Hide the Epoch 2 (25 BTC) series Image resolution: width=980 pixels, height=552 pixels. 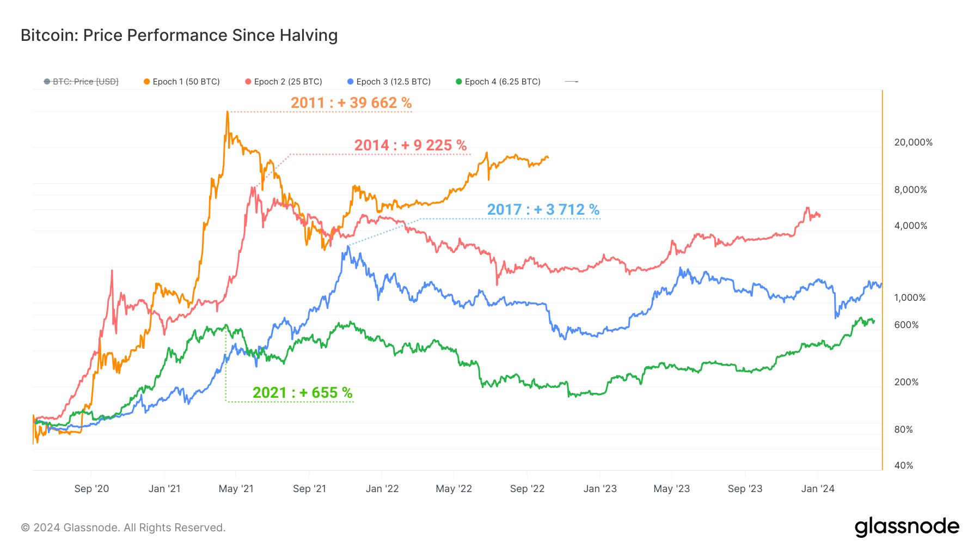[x=288, y=82]
